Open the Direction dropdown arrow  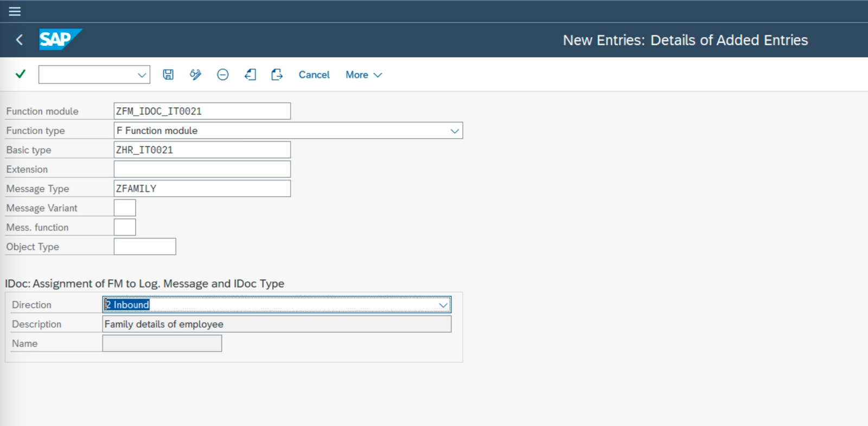pyautogui.click(x=443, y=305)
